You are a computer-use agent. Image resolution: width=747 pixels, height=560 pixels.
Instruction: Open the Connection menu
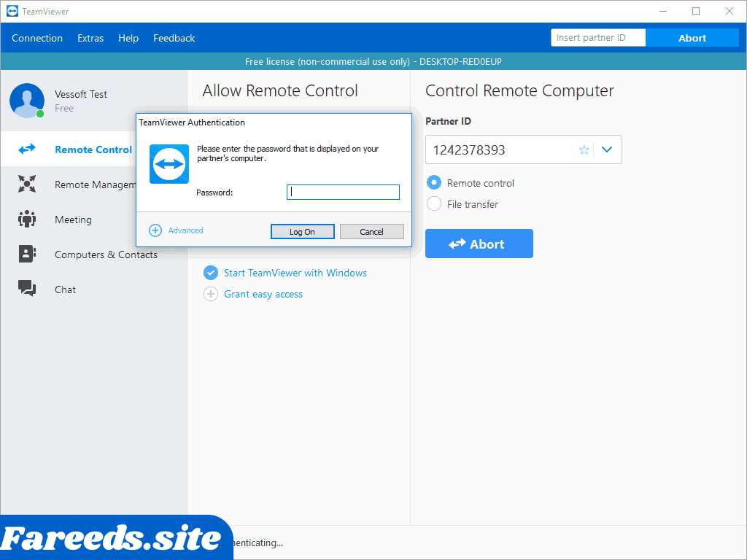click(x=37, y=38)
